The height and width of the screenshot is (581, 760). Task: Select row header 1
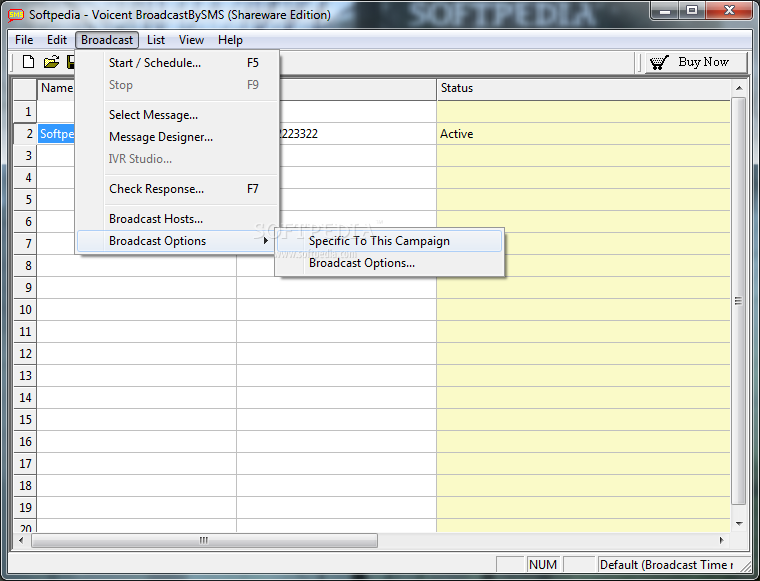25,112
